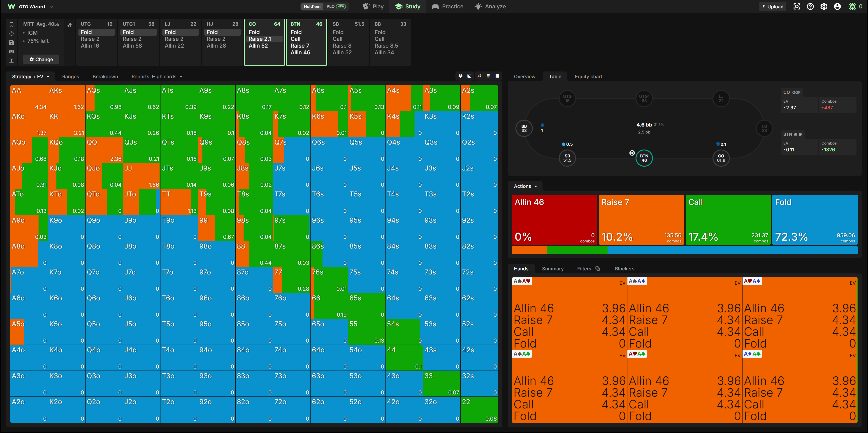Open the Blockers tab
The height and width of the screenshot is (433, 868).
(624, 269)
